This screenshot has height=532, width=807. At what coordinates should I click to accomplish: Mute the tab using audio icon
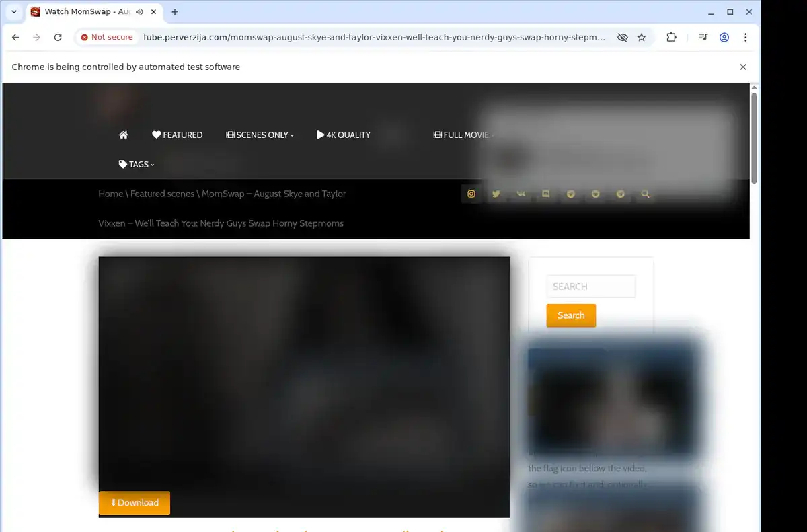[x=139, y=12]
